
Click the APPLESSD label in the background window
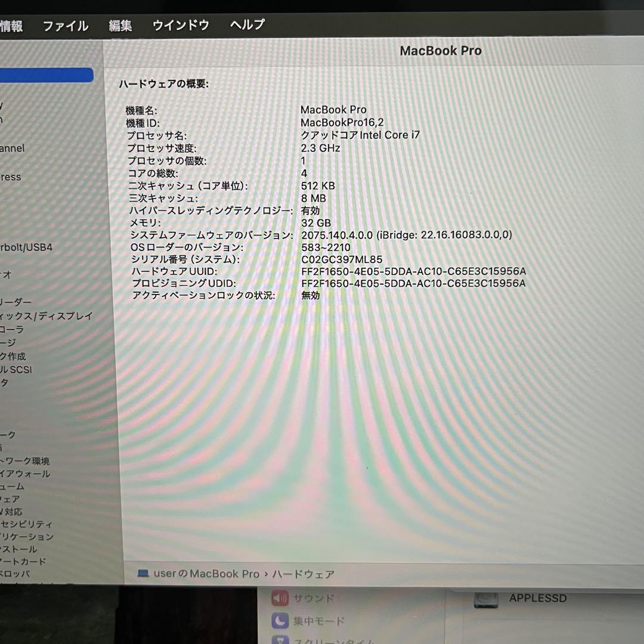(538, 598)
